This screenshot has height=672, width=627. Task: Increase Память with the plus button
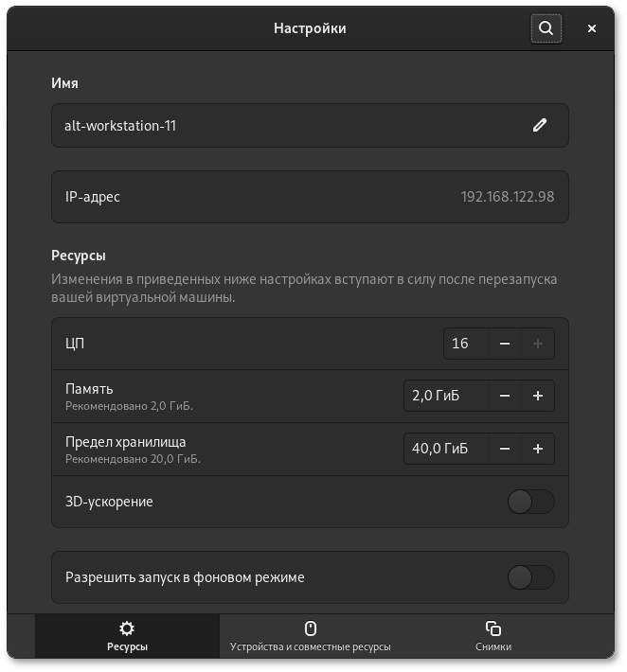pyautogui.click(x=538, y=396)
